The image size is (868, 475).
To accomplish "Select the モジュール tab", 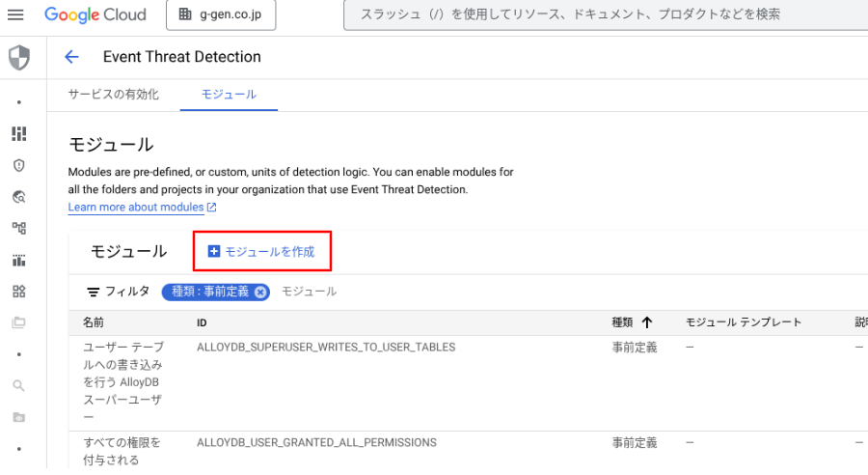I will 229,95.
